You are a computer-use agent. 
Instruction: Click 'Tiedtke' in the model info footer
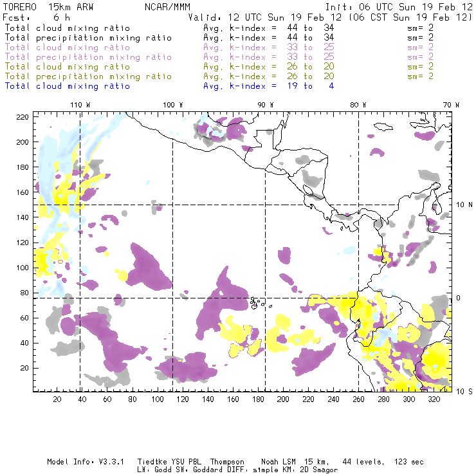152,462
